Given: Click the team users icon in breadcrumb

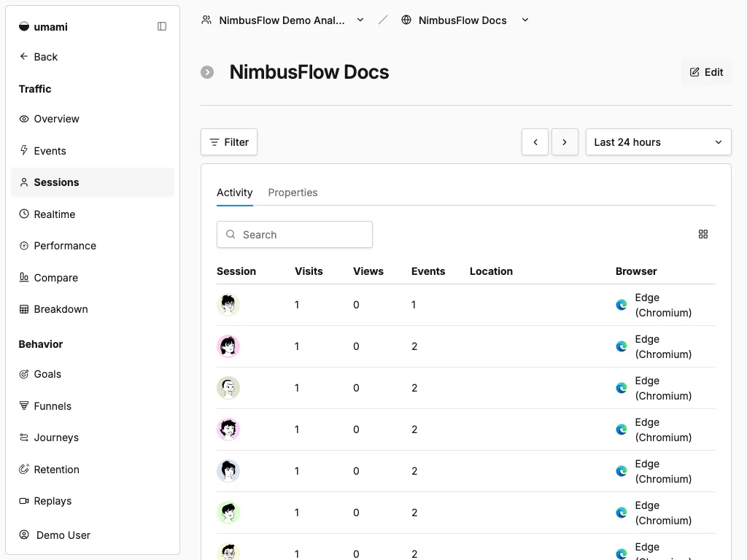Looking at the screenshot, I should coord(206,20).
